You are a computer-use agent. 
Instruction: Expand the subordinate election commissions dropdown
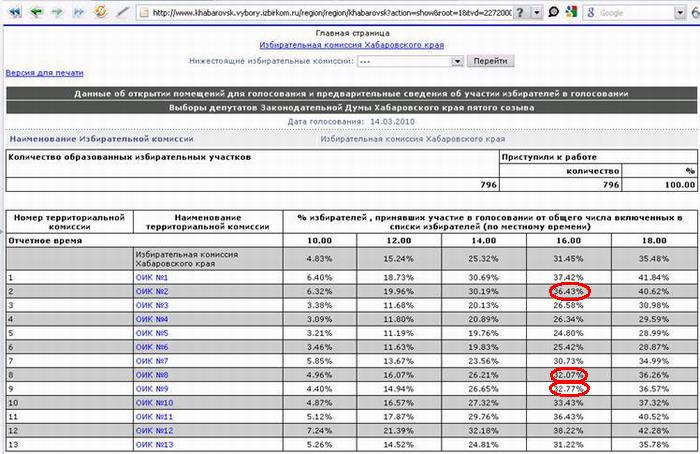(x=457, y=61)
